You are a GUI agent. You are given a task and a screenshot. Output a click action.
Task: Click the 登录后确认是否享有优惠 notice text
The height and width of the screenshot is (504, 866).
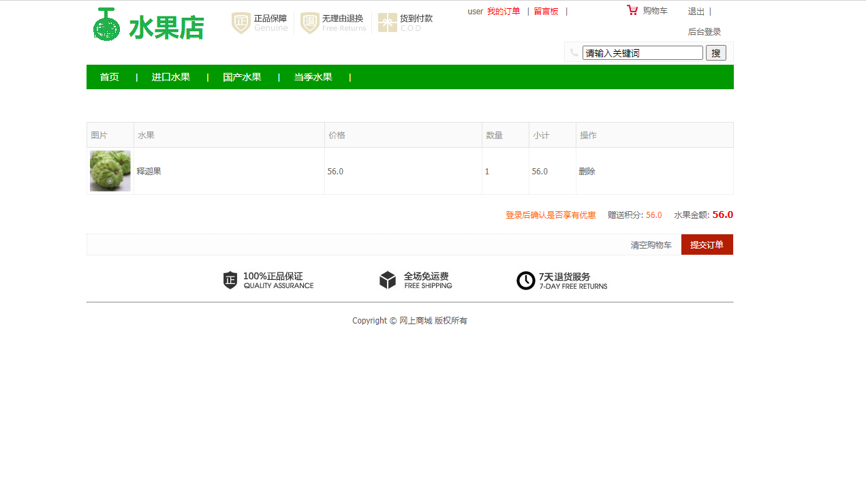point(551,215)
